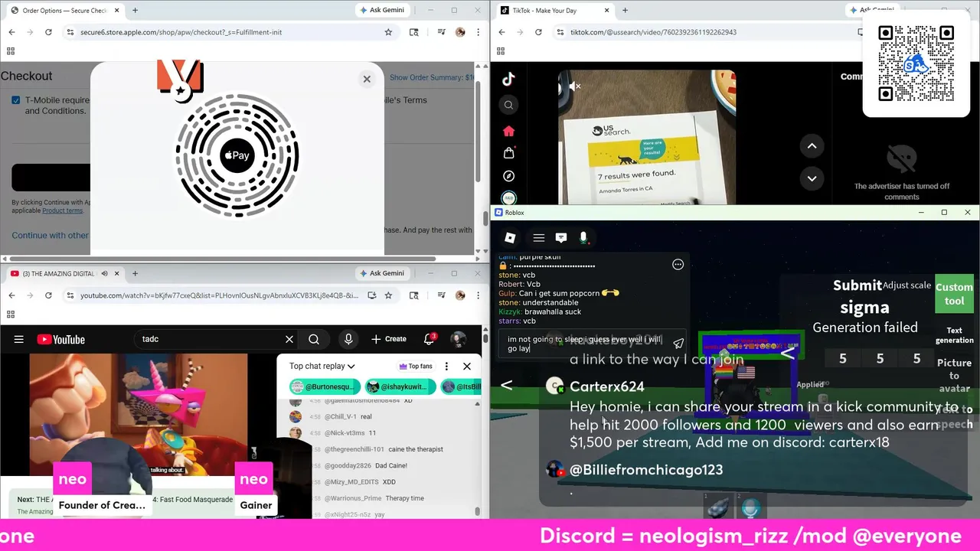Click the TikTok logo in sidebar
This screenshot has height=551, width=980.
point(508,79)
